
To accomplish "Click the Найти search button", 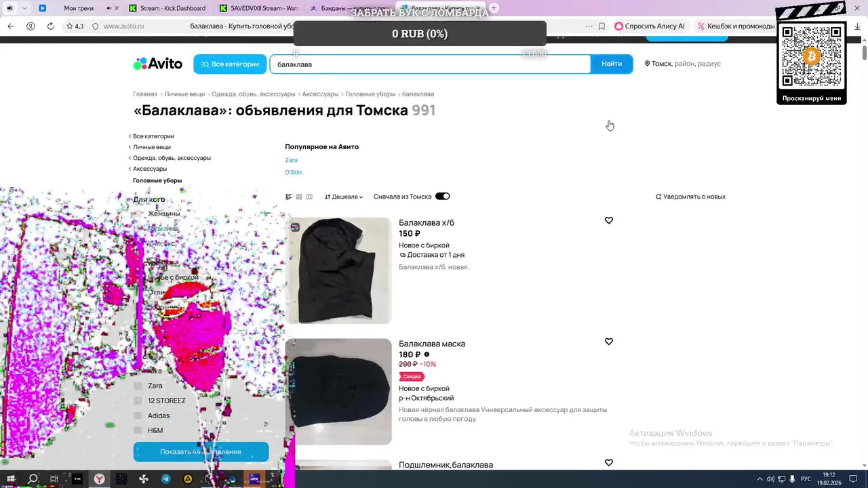I will coord(612,64).
